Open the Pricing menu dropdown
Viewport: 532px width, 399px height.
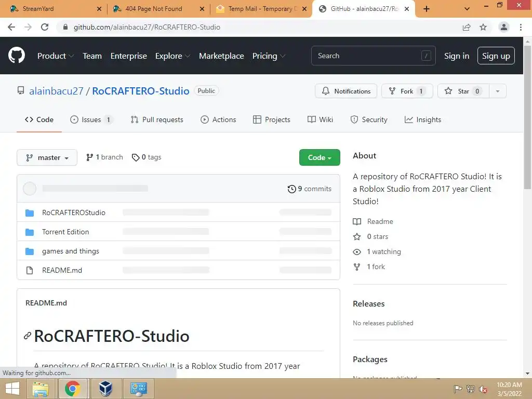pos(269,56)
